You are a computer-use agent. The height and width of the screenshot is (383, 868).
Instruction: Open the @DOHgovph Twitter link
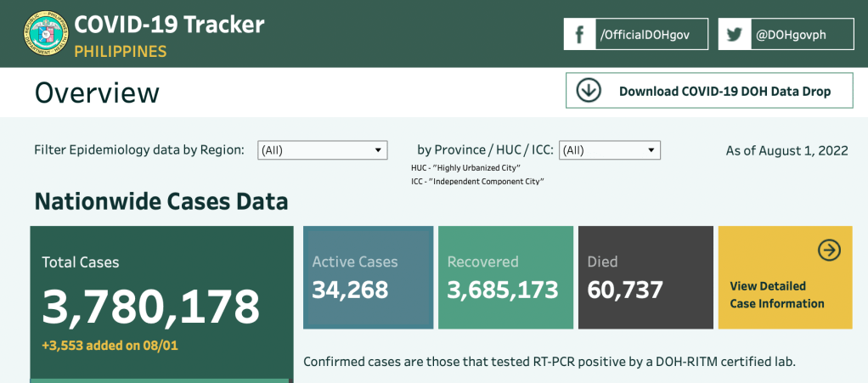pos(791,35)
